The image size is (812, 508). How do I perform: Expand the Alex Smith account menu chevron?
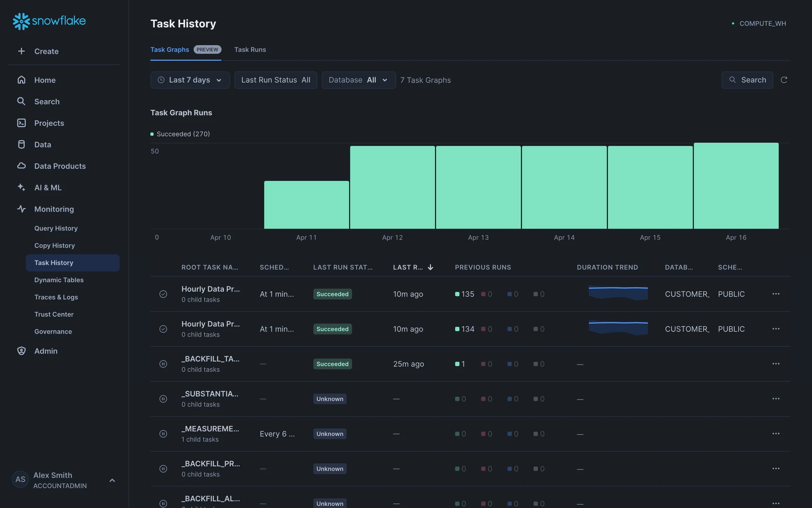tap(112, 480)
